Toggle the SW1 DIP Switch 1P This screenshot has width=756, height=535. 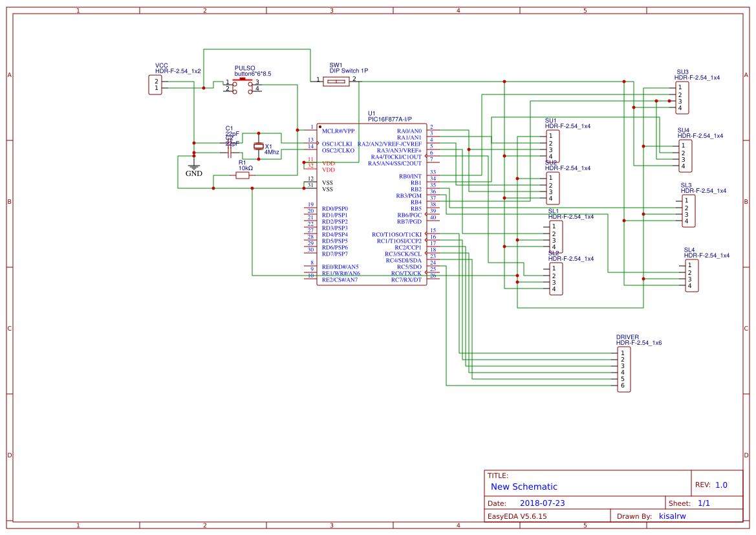[x=336, y=81]
